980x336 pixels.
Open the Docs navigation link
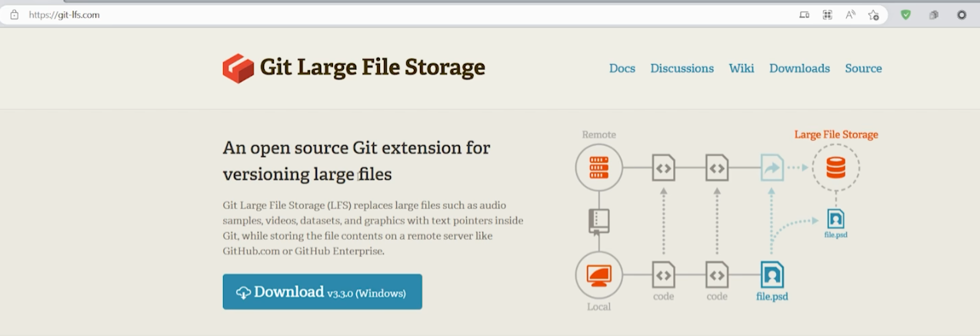(x=622, y=68)
